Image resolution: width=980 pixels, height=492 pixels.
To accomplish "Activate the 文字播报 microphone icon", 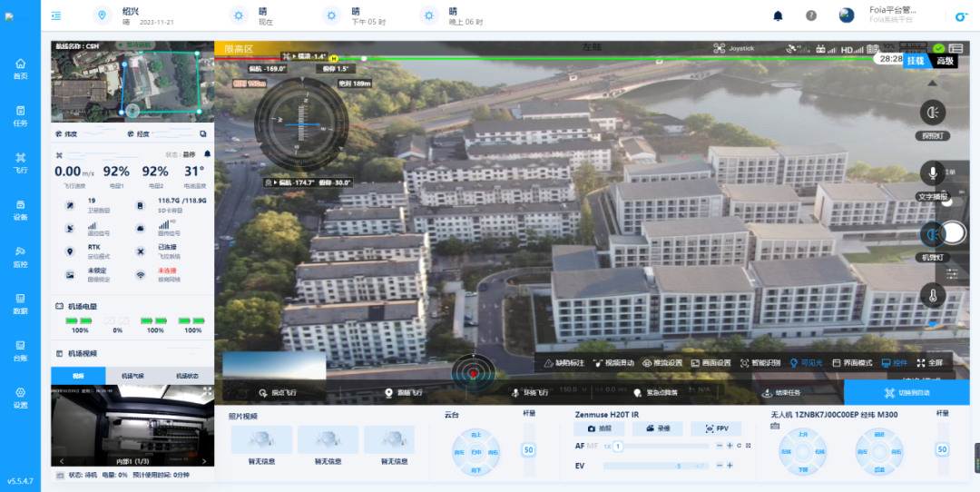I will tap(932, 173).
